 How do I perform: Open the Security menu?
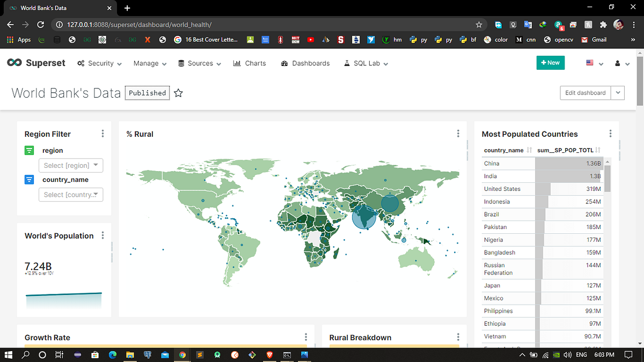point(99,63)
